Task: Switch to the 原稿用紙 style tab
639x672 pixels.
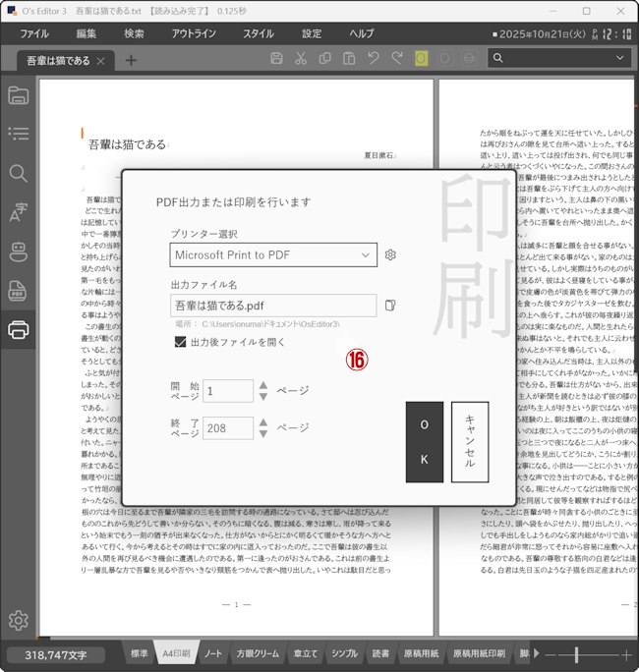Action: (x=420, y=654)
